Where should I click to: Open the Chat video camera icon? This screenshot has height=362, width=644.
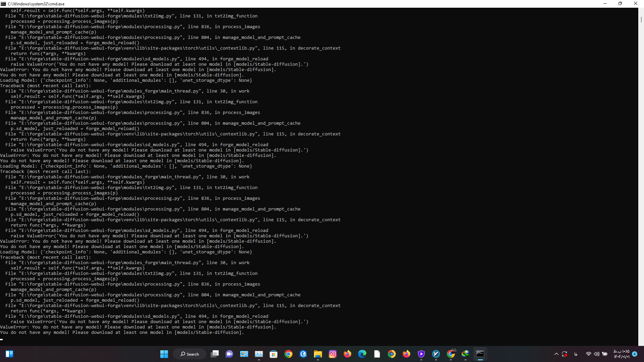click(229, 354)
